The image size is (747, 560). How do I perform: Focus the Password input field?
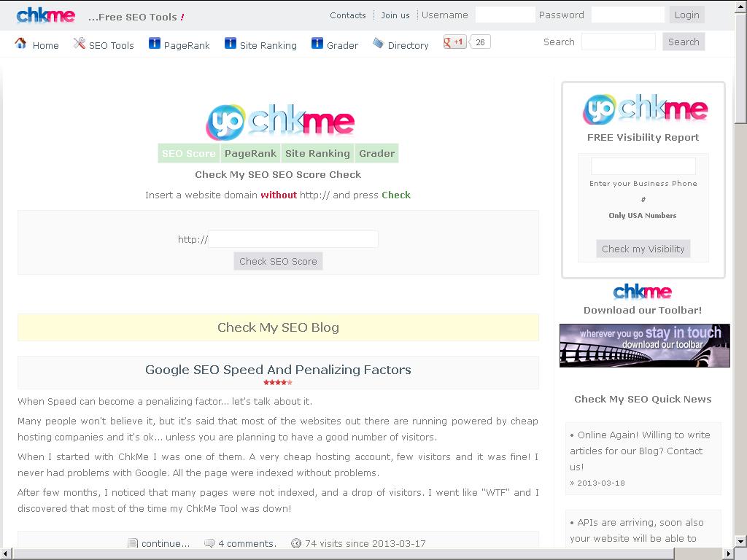[627, 15]
